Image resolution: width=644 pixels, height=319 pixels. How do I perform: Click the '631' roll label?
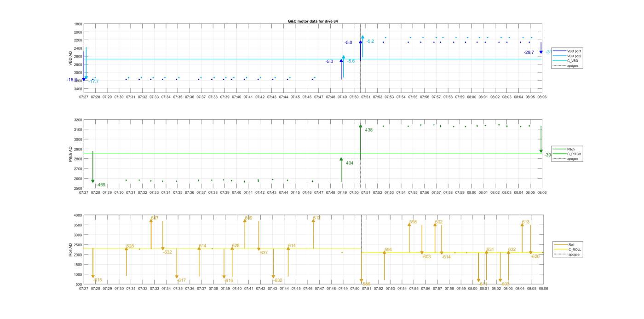tap(490, 249)
